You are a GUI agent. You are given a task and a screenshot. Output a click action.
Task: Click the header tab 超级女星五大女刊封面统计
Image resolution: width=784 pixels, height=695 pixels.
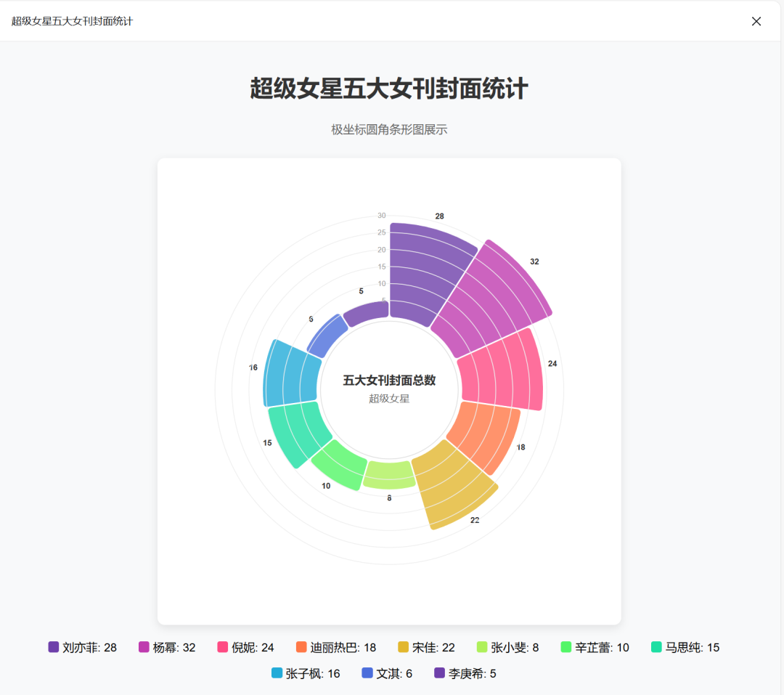click(x=73, y=21)
